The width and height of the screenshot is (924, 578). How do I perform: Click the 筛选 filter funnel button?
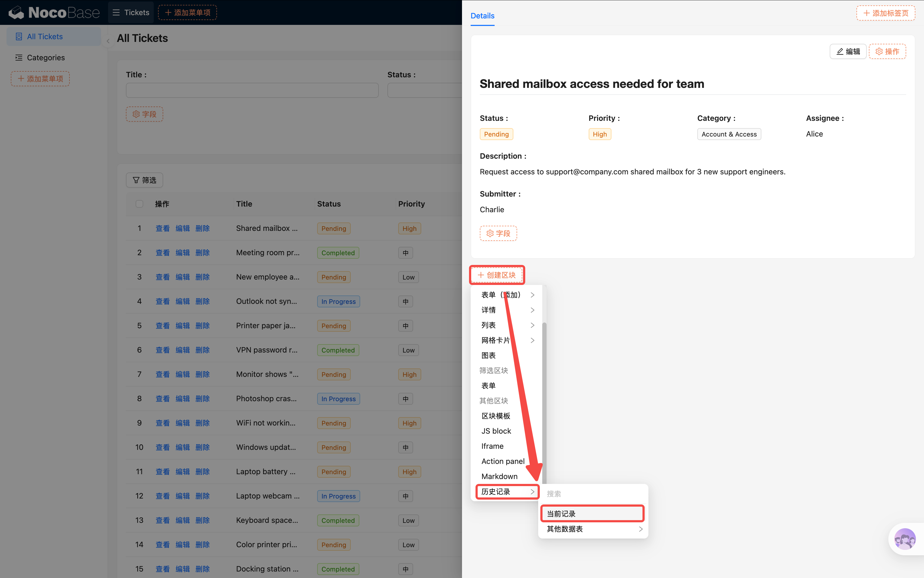(x=144, y=180)
